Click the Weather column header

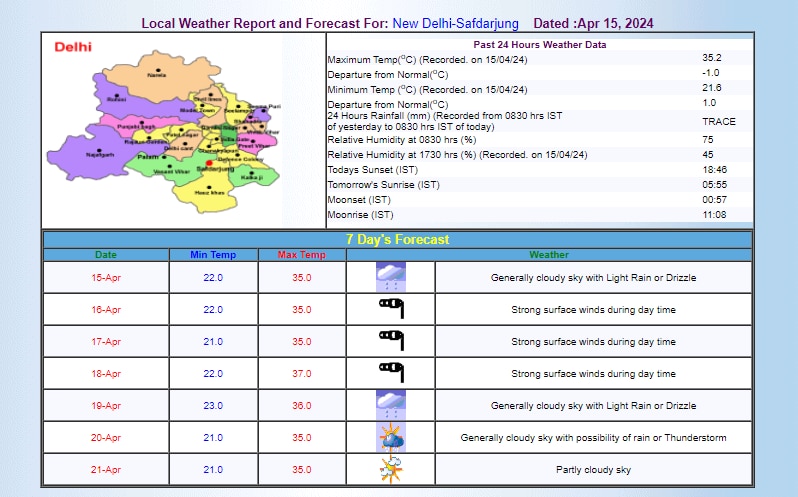[549, 255]
